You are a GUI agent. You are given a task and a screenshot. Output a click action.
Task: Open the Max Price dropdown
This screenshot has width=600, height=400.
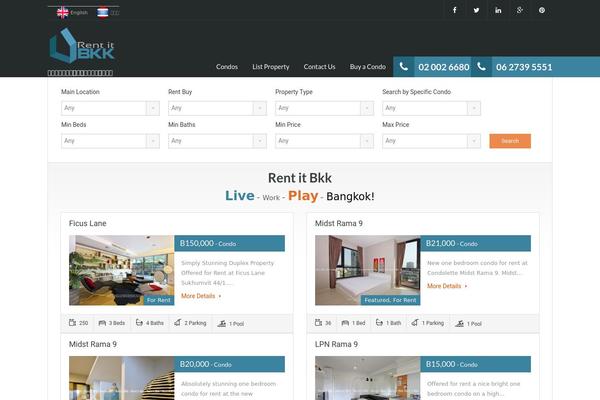(x=431, y=141)
